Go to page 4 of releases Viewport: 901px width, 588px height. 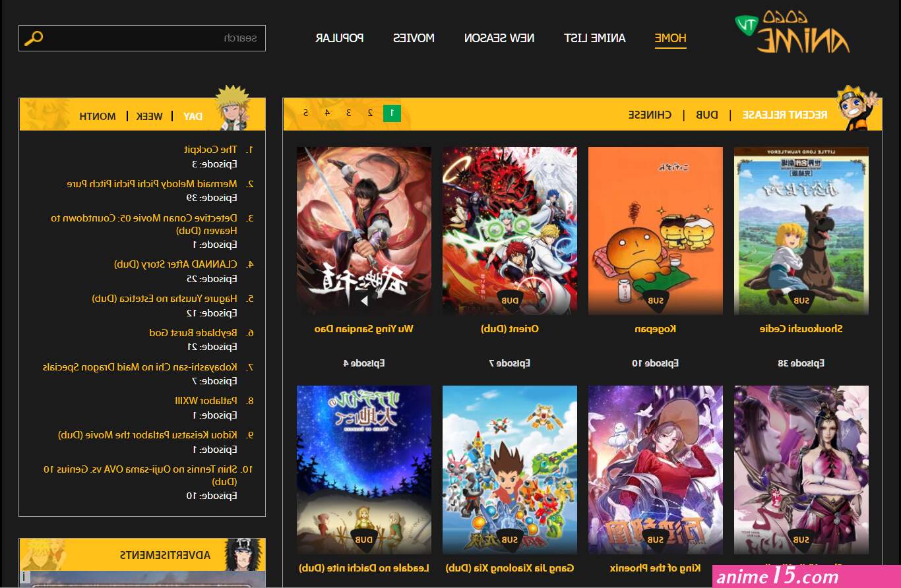327,113
